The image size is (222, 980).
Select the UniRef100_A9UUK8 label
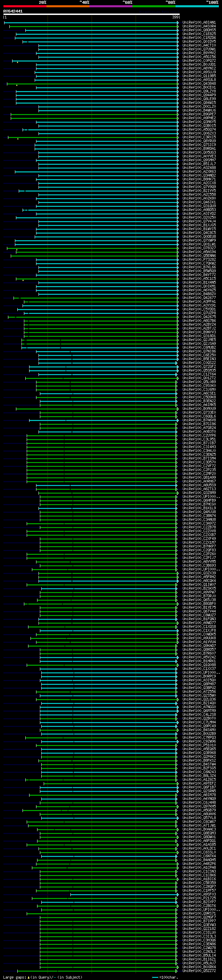coord(199,638)
